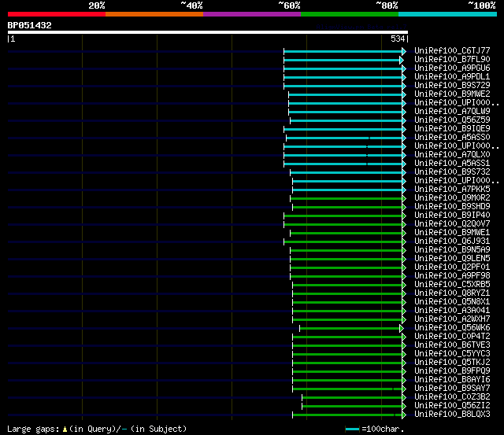This screenshot has width=504, height=435.
Task: Click the UniRef100_B6TVE3 name
Action: click(452, 345)
